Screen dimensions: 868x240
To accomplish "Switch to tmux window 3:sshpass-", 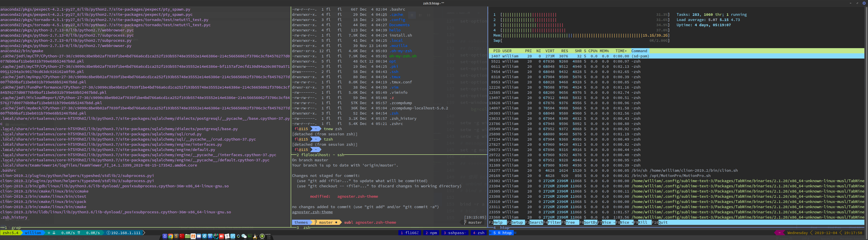I will coord(454,233).
